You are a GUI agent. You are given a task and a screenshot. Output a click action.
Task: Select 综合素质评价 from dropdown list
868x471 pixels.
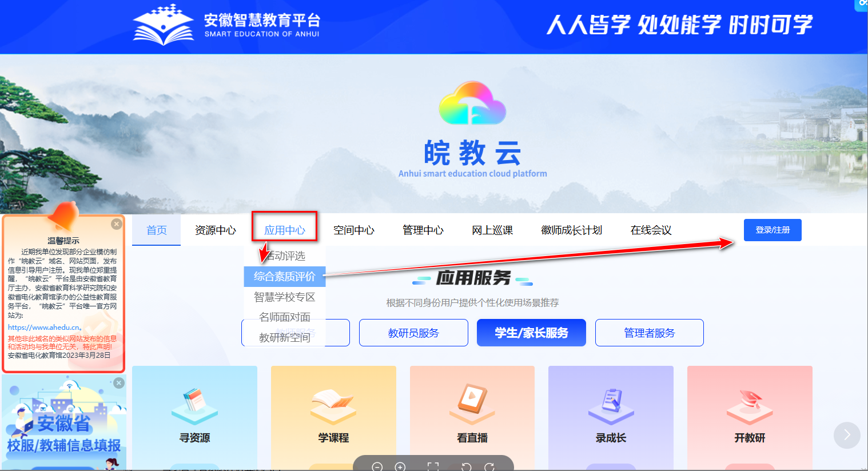click(x=285, y=277)
